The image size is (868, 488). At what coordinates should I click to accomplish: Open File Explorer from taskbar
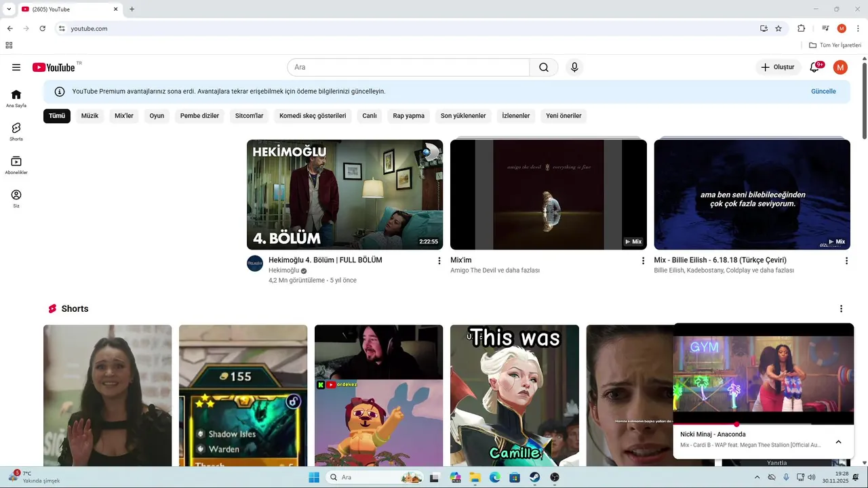(x=475, y=477)
